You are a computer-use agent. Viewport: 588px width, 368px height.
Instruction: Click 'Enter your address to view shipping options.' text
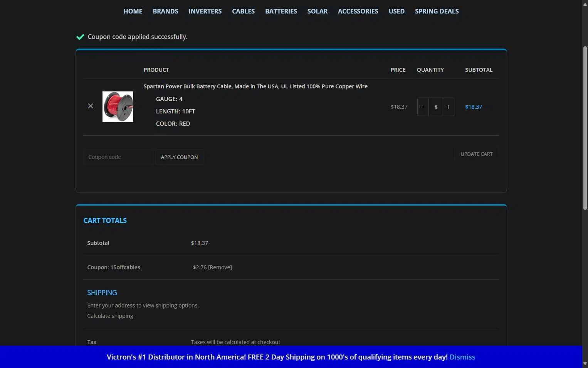tap(143, 306)
